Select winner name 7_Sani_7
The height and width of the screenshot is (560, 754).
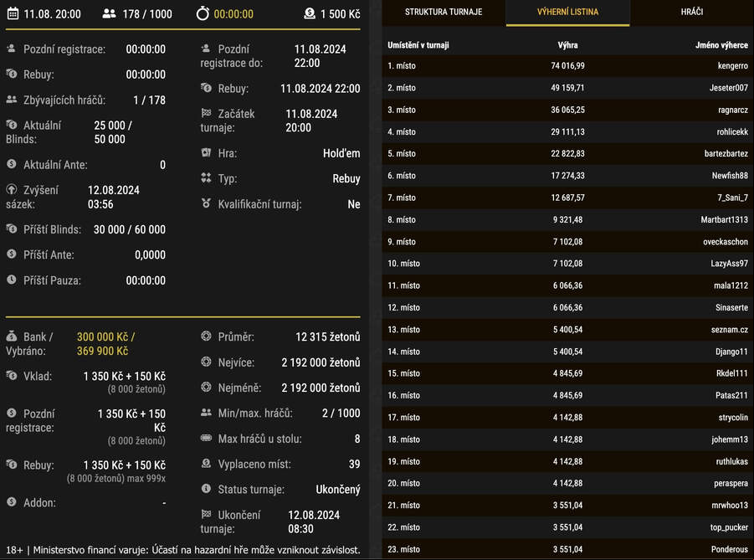732,198
